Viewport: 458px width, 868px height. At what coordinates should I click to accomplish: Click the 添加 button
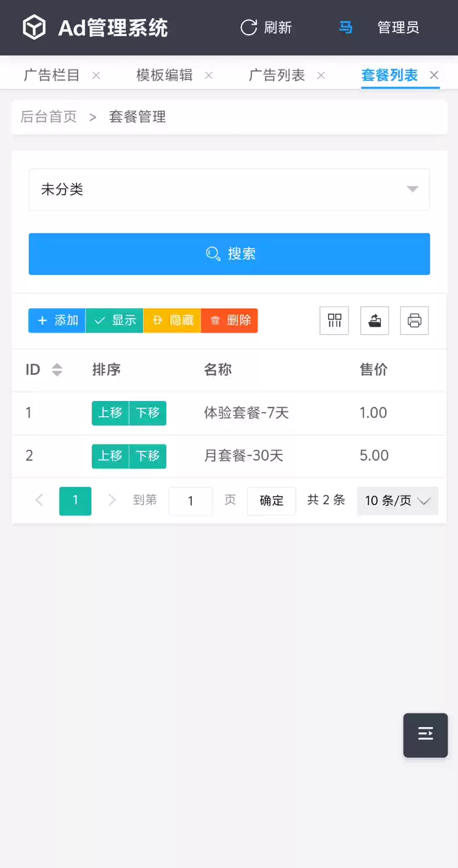tap(57, 320)
